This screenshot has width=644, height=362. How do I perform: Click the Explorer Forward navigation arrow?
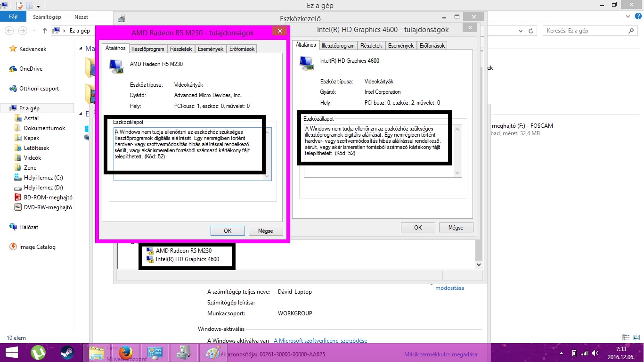(x=22, y=31)
